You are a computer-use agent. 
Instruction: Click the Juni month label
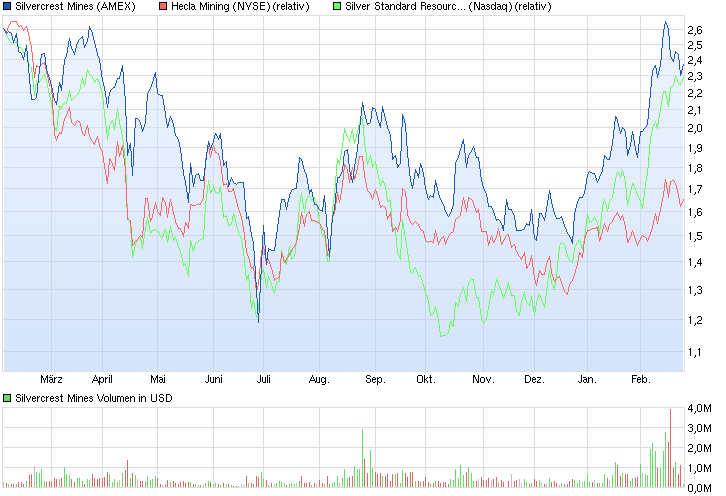click(x=213, y=380)
